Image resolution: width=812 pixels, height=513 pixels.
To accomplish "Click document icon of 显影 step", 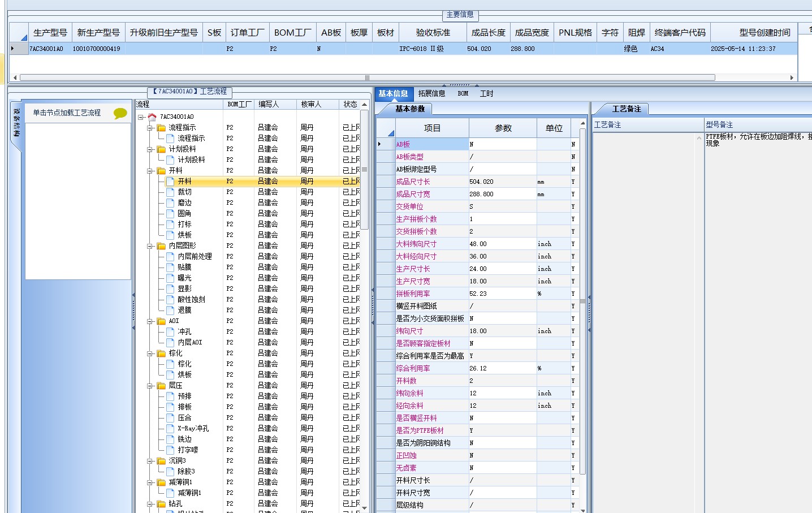I will coord(170,289).
